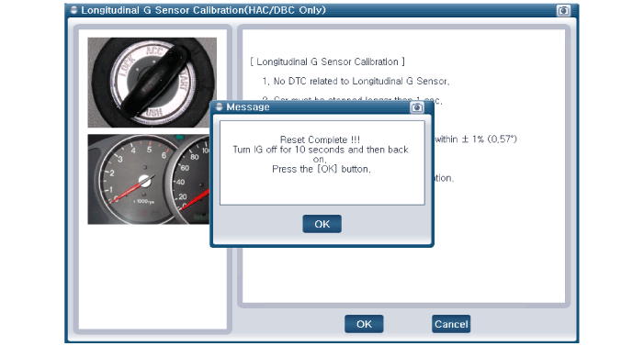Click the round logo icon beside Message title
The width and height of the screenshot is (644, 346).
[220, 107]
